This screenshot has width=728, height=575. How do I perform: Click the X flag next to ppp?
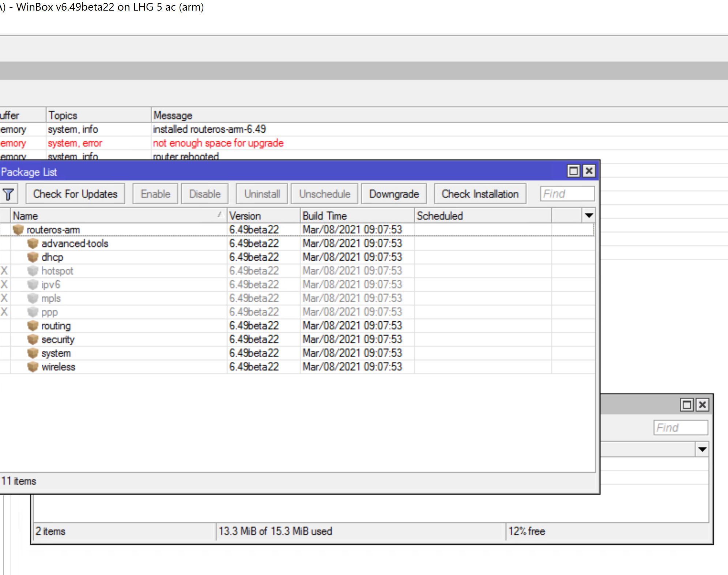point(4,312)
